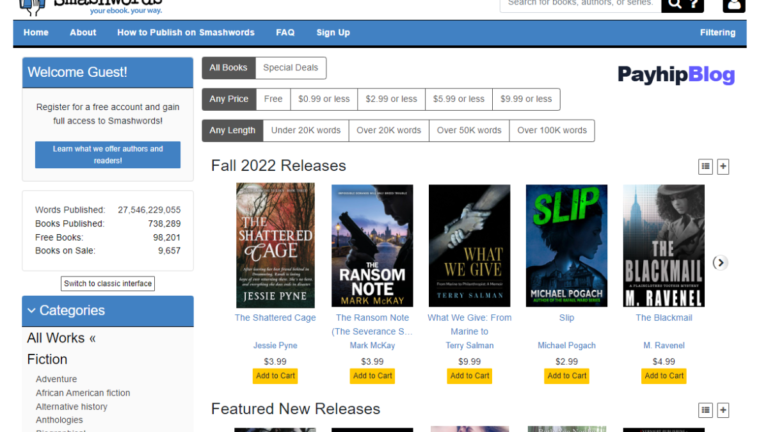Click the Smashwords logo
The width and height of the screenshot is (768, 432).
(x=91, y=7)
